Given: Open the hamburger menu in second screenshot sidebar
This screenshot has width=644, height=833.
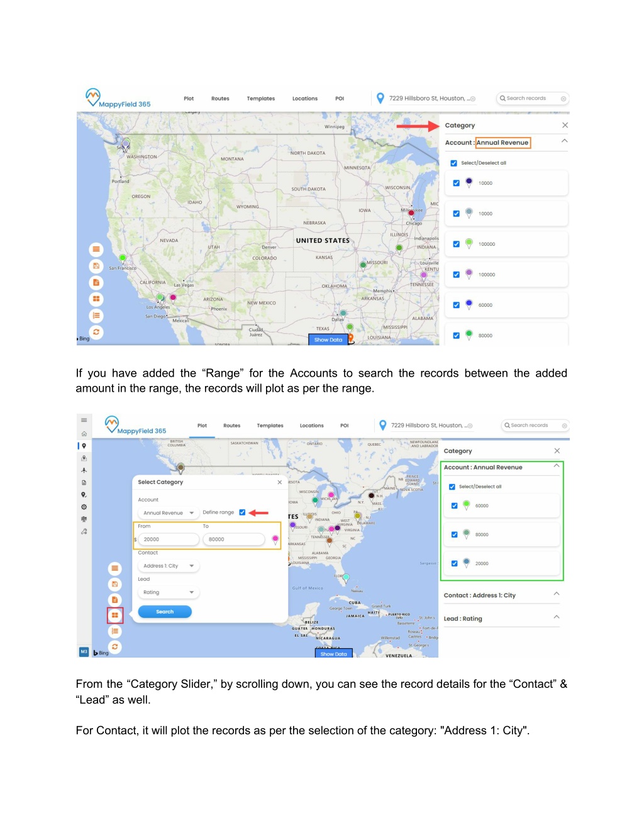Looking at the screenshot, I should [84, 421].
